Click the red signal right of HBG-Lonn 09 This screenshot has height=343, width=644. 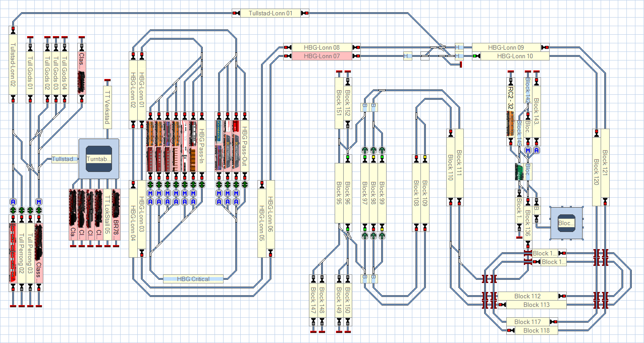tap(545, 47)
